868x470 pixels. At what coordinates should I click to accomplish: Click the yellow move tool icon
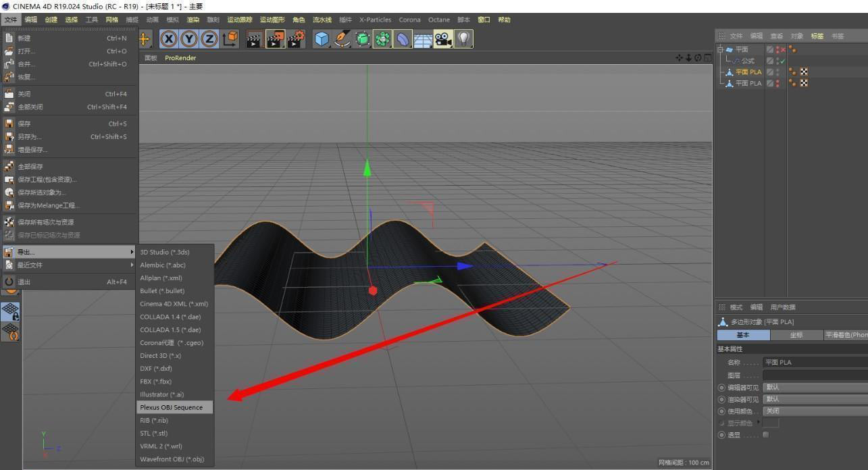point(144,39)
